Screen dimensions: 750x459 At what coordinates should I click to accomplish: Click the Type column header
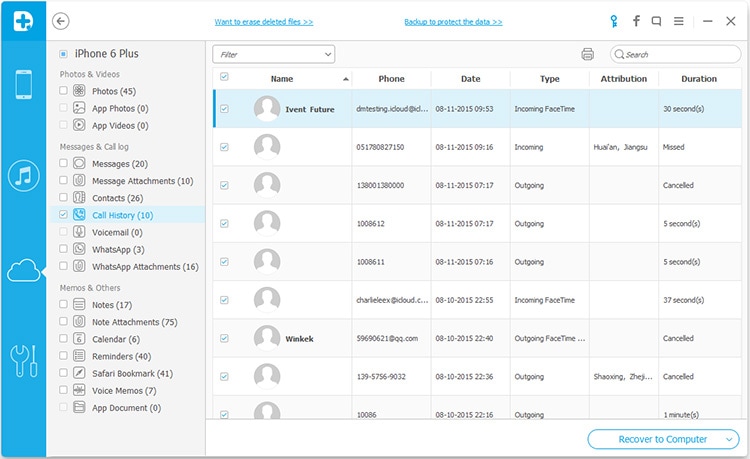(x=550, y=79)
